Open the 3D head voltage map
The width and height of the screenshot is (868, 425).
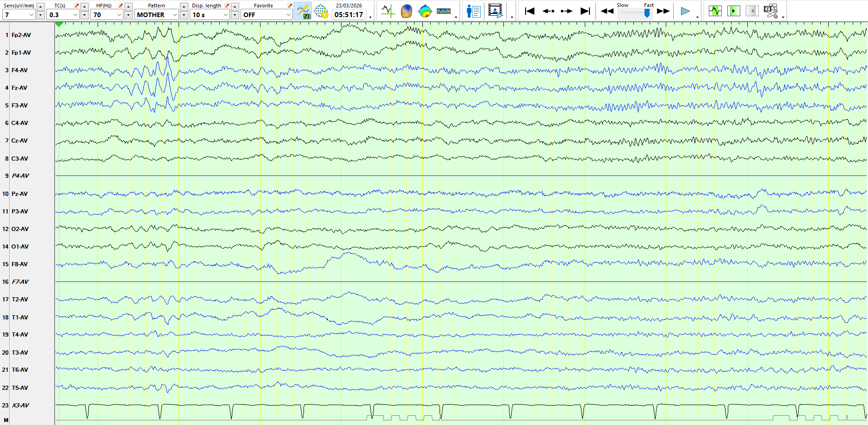click(x=406, y=11)
